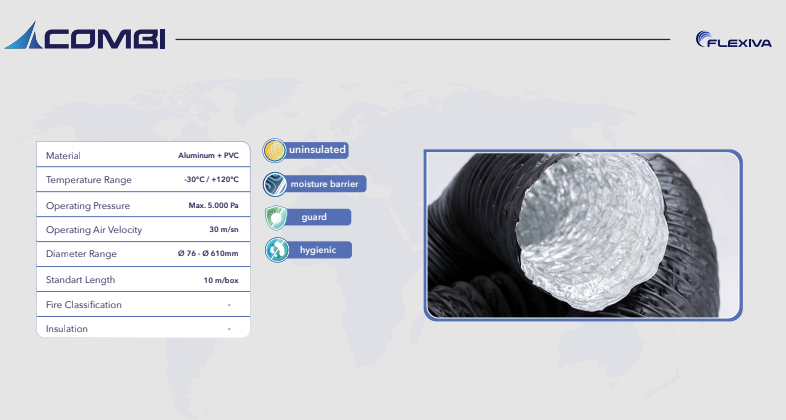786x420 pixels.
Task: Select the 'moisture barrier' badge label
Action: coord(324,184)
